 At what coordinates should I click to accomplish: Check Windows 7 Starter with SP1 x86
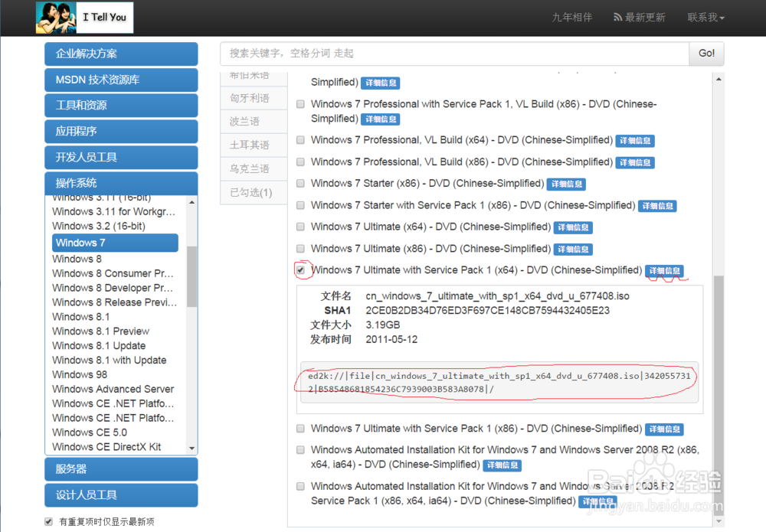click(300, 205)
